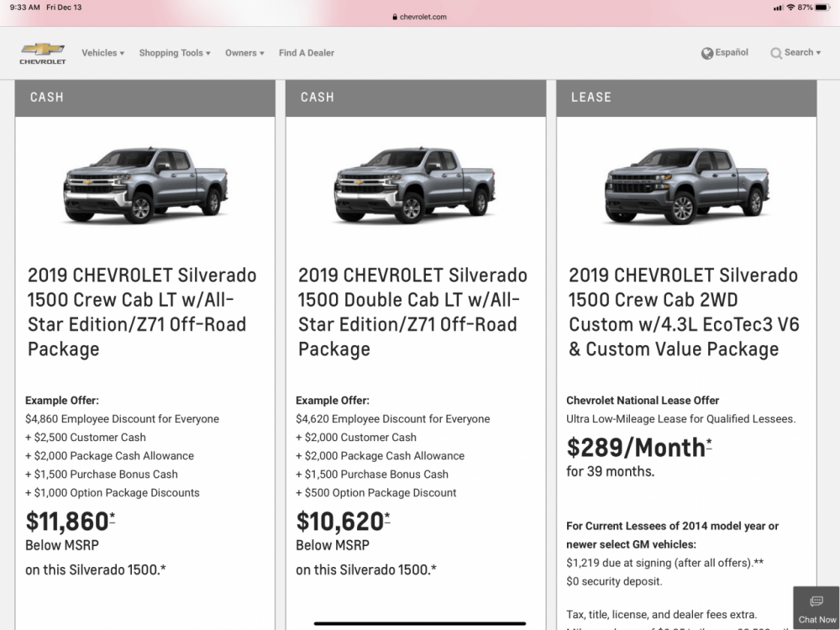Viewport: 840px width, 630px height.
Task: Click the $289/Month lease disclaimer asterisk
Action: point(709,442)
